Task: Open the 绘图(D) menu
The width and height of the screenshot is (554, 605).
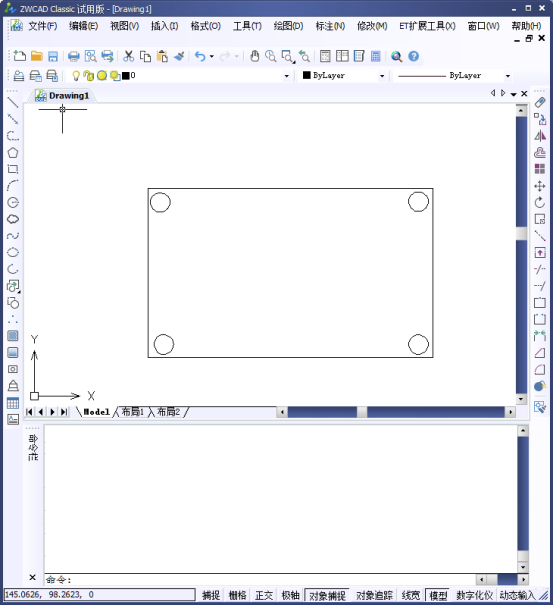Action: point(288,26)
